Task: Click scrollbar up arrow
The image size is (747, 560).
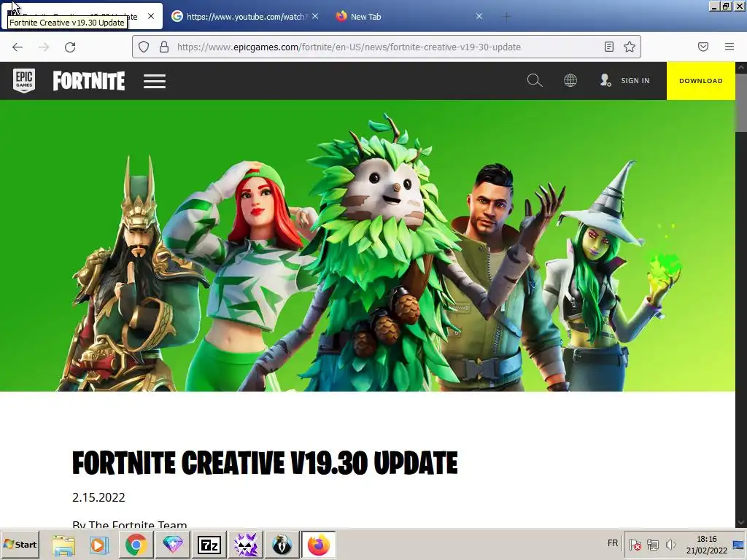Action: (x=741, y=67)
